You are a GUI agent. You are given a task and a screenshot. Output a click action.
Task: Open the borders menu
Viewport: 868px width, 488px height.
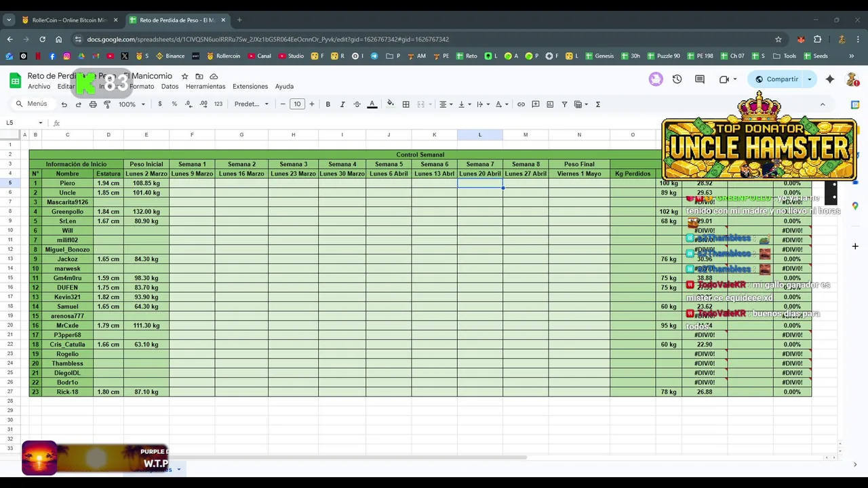[x=406, y=104]
